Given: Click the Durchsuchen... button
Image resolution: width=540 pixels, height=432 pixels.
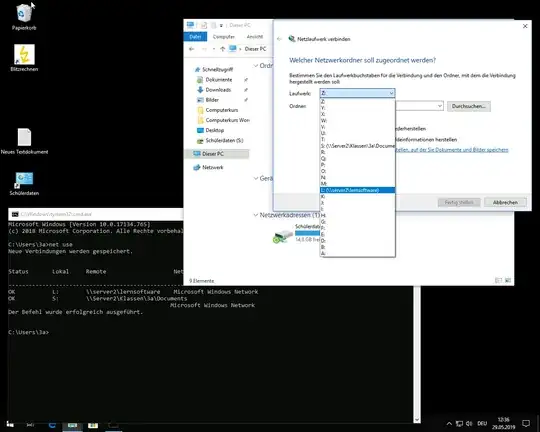Looking at the screenshot, I should pos(468,106).
